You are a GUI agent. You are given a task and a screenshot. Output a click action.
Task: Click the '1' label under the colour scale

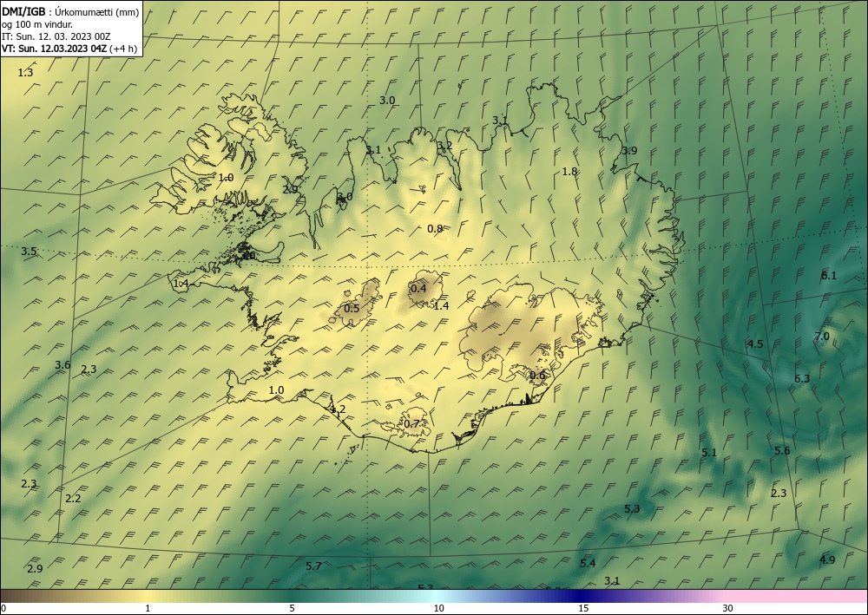[148, 608]
